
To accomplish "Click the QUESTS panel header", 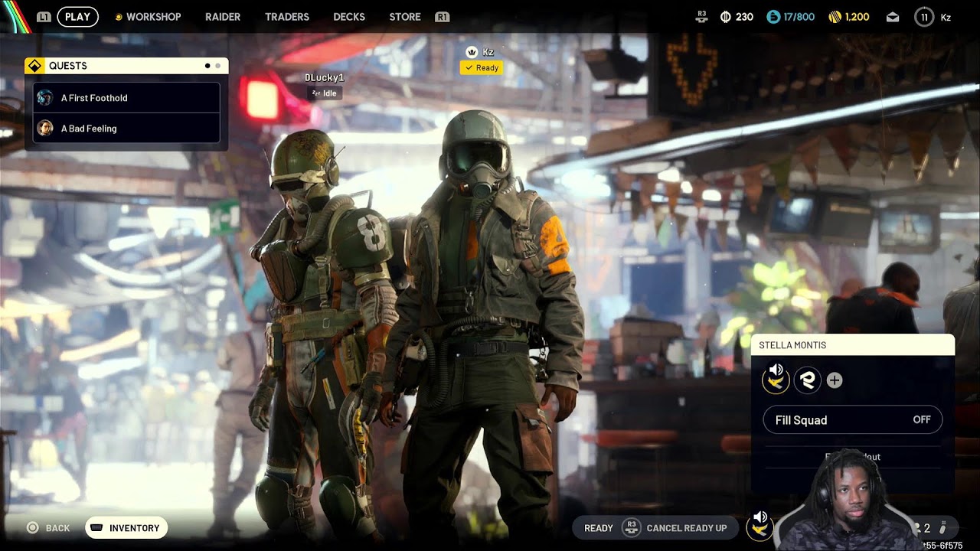I will tap(126, 66).
